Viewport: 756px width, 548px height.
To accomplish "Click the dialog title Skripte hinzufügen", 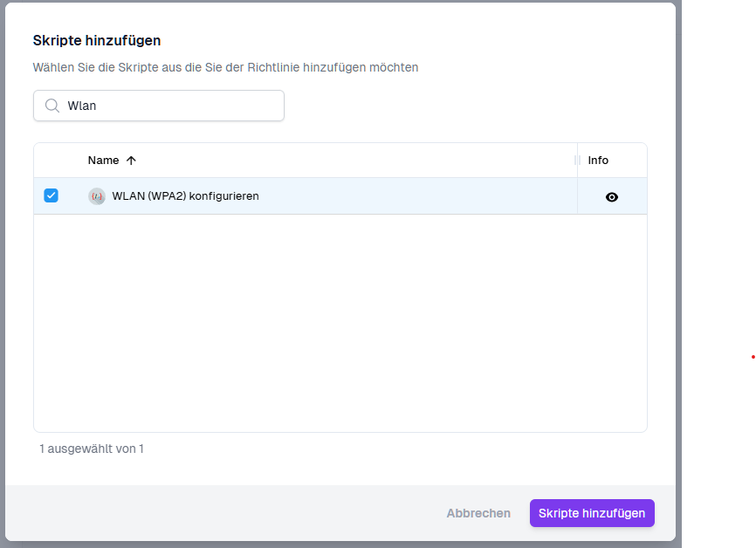I will pyautogui.click(x=97, y=40).
